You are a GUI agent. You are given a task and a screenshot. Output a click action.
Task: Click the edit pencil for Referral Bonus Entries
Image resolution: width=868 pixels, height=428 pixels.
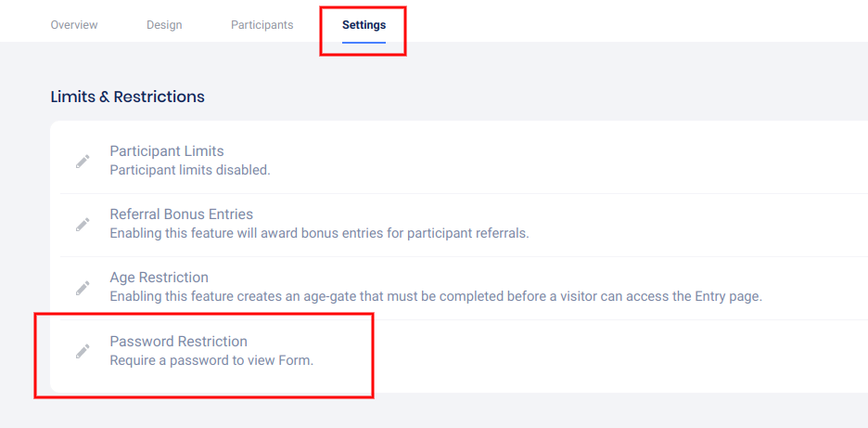pos(83,225)
